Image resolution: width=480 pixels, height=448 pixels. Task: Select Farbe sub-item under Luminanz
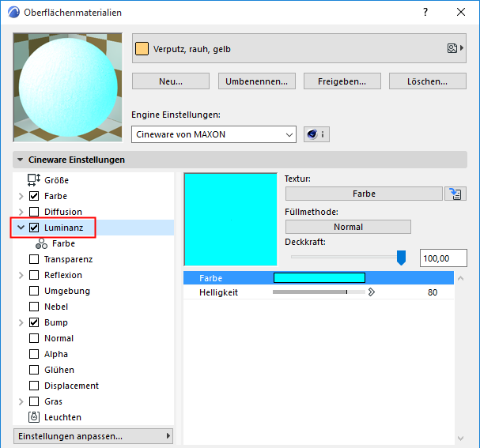pos(63,243)
